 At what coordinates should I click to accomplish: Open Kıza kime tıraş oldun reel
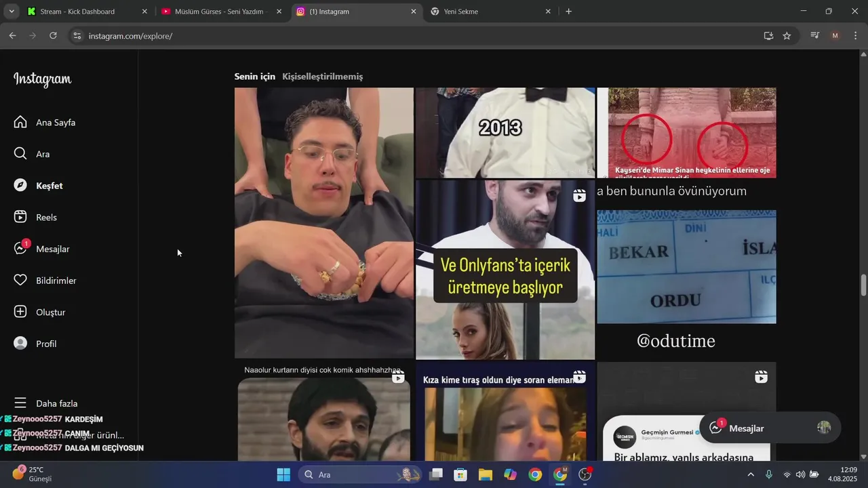[x=505, y=412]
